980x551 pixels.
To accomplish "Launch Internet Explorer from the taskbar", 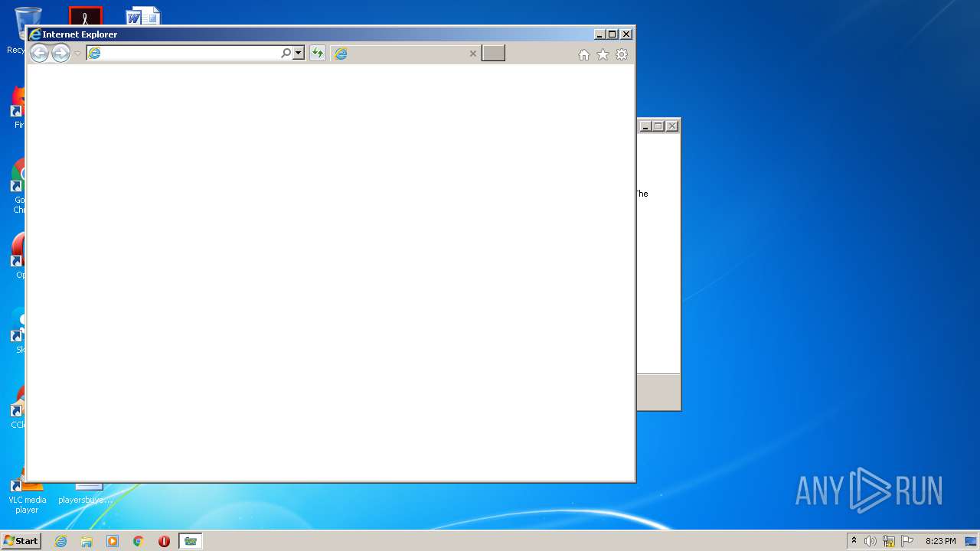I will click(x=60, y=541).
